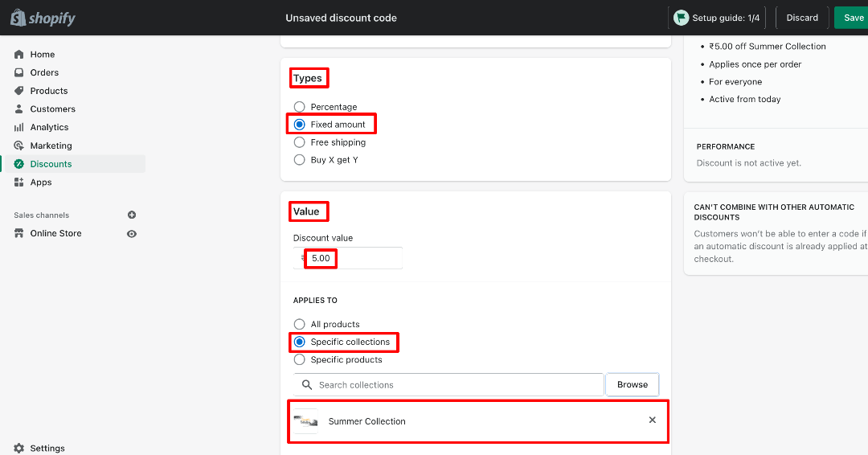
Task: Discard the unsaved discount code
Action: click(802, 18)
